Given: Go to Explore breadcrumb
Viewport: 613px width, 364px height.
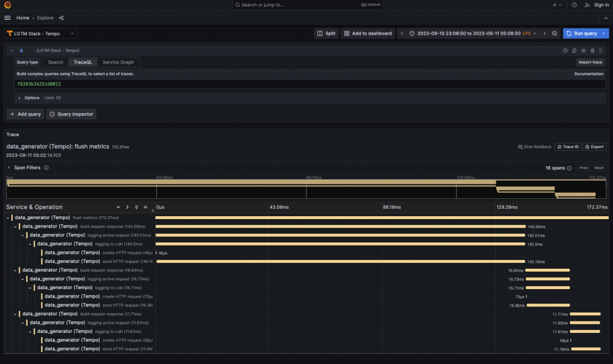Looking at the screenshot, I should point(45,18).
